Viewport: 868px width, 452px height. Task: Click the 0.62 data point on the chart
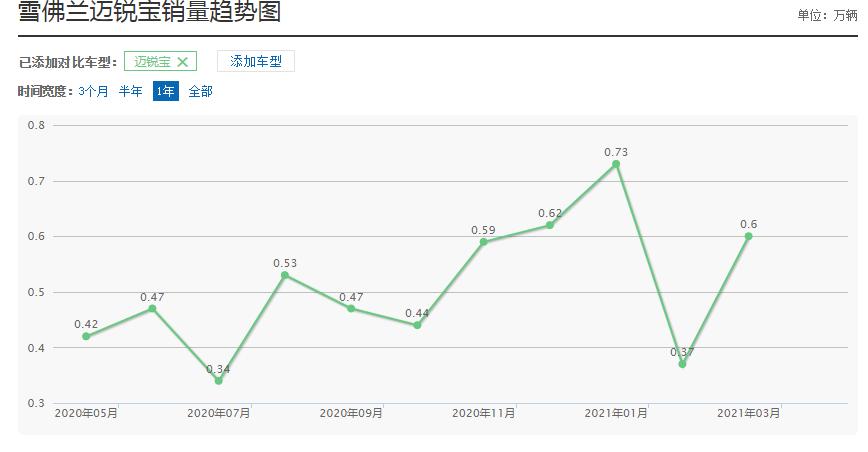coord(550,225)
